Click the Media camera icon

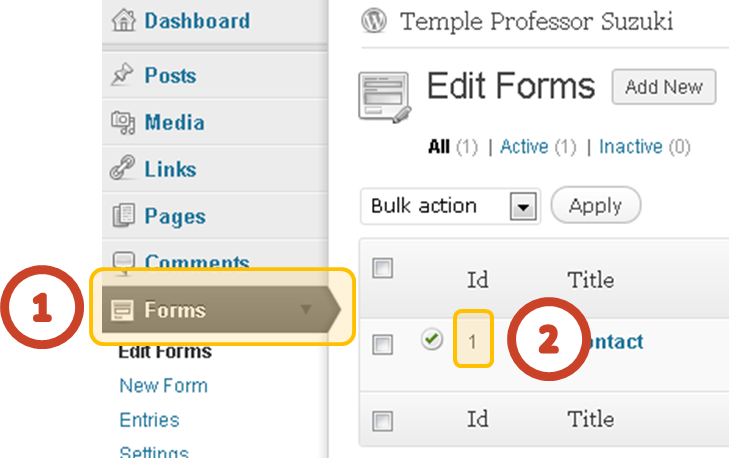(x=123, y=123)
